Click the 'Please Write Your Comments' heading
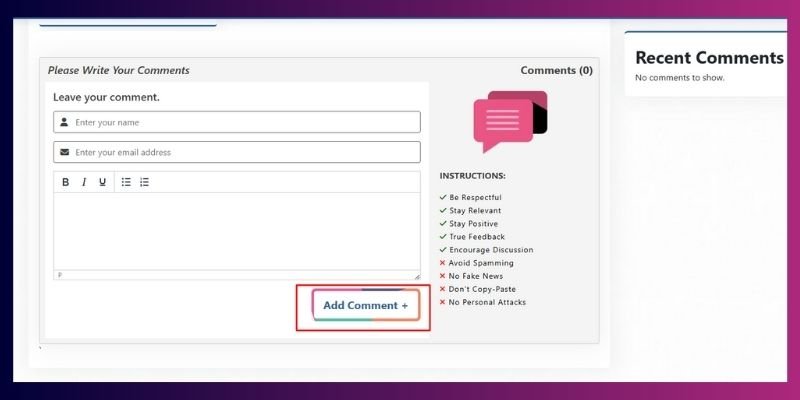800x400 pixels. (118, 70)
